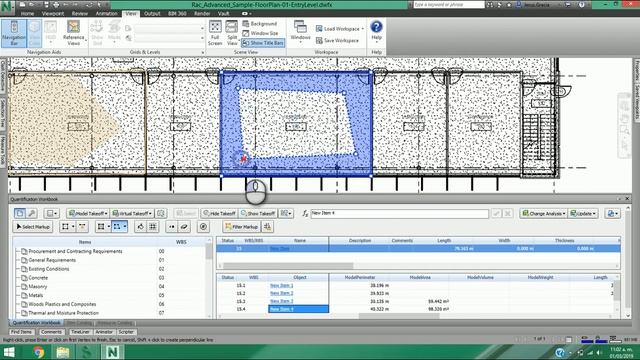Click the quick box grid markup tool
Screen dimensions: 640x360
click(x=153, y=227)
